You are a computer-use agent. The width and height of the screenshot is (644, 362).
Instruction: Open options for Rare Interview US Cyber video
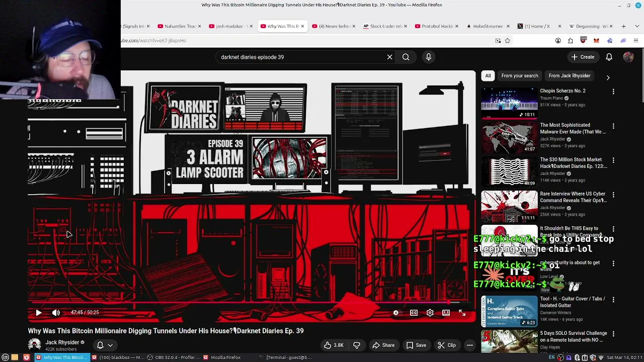[x=613, y=194]
